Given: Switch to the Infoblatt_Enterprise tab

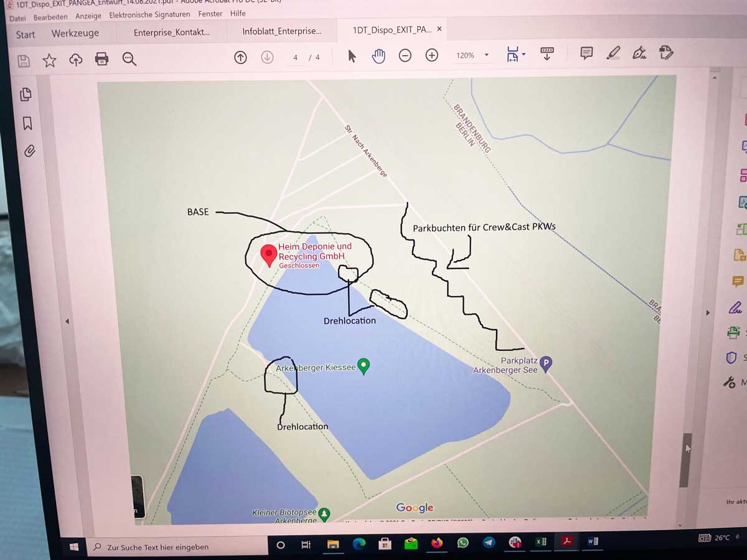Looking at the screenshot, I should [x=282, y=31].
